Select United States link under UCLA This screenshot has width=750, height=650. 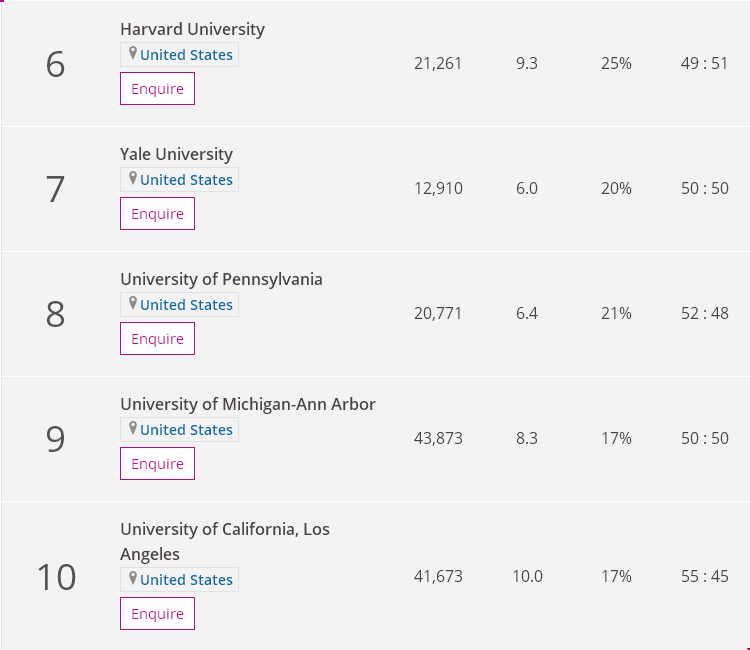click(x=186, y=580)
